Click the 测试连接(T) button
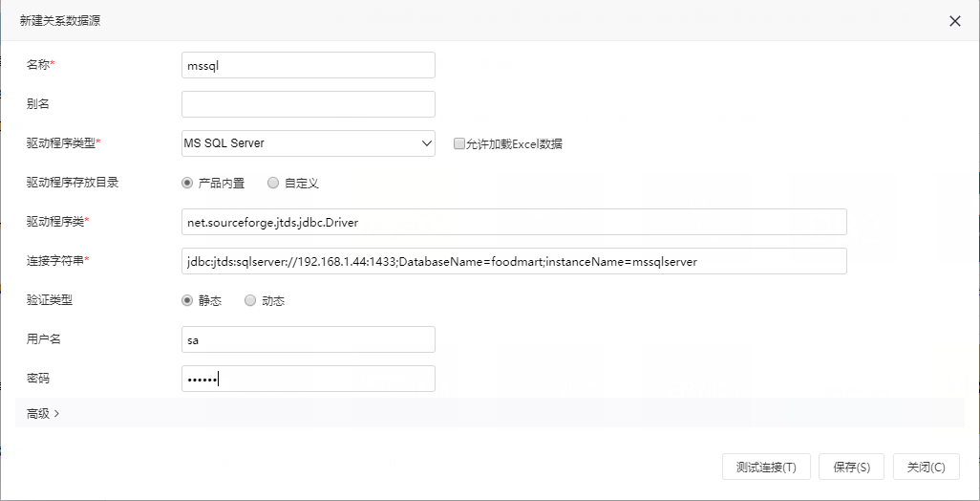The image size is (980, 501). coord(766,467)
